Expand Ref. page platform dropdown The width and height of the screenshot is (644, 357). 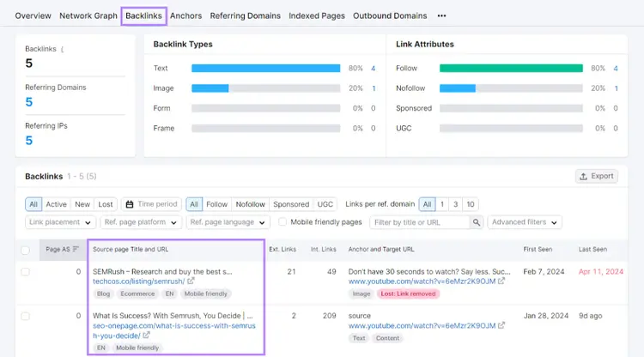click(141, 222)
